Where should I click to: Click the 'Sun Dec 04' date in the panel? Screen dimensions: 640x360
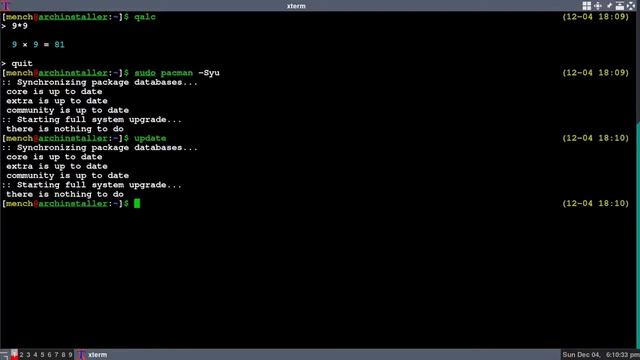tap(581, 355)
